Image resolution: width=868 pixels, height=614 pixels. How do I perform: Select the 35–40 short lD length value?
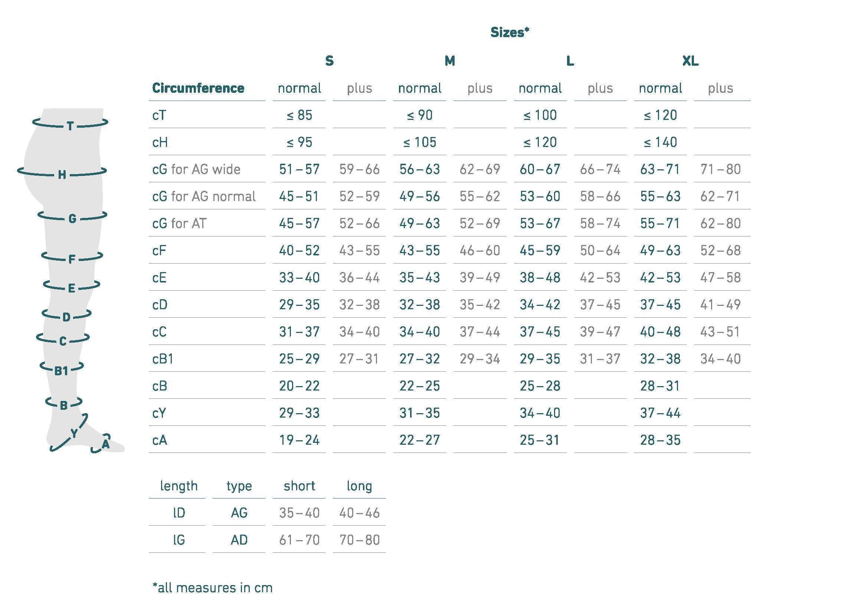(x=299, y=513)
